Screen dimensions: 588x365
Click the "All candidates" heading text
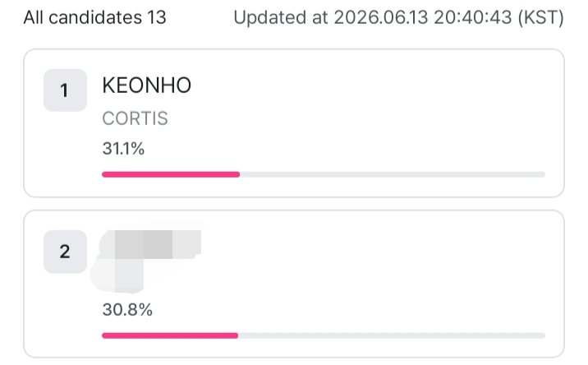[x=83, y=17]
